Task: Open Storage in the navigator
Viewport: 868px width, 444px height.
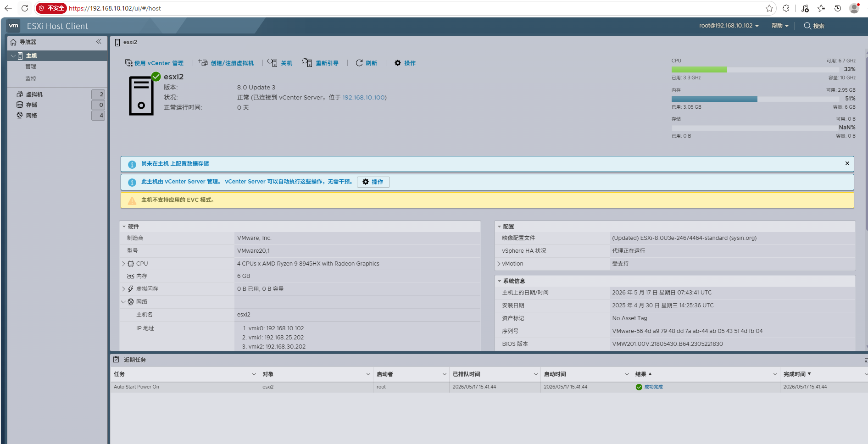Action: [x=31, y=105]
